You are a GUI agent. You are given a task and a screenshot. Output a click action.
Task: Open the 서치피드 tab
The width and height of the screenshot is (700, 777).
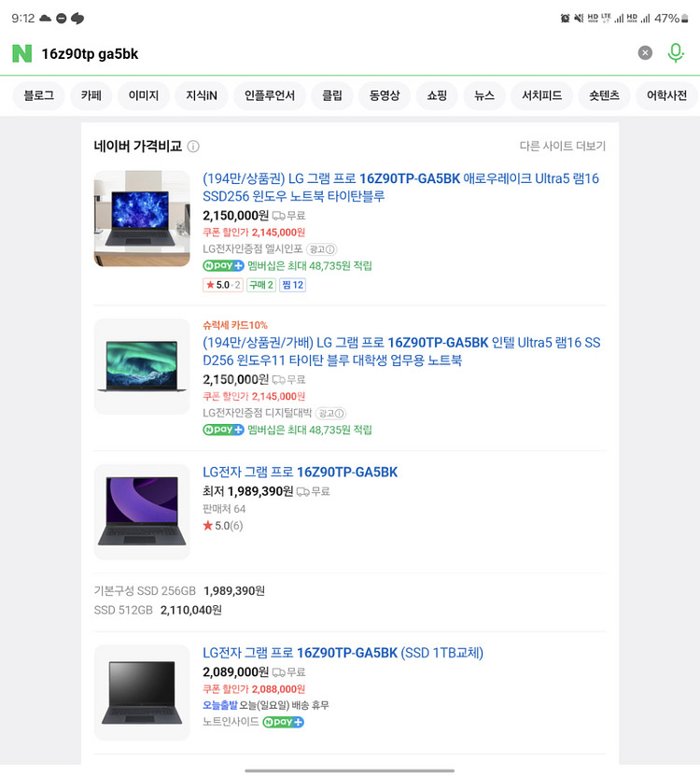coord(542,95)
